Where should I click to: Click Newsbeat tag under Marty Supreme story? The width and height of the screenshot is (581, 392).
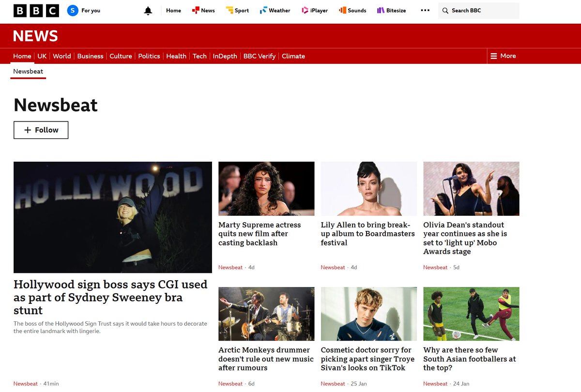click(x=230, y=268)
